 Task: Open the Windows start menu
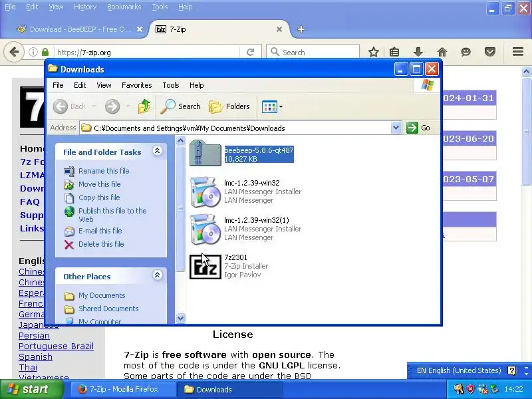[x=31, y=389]
